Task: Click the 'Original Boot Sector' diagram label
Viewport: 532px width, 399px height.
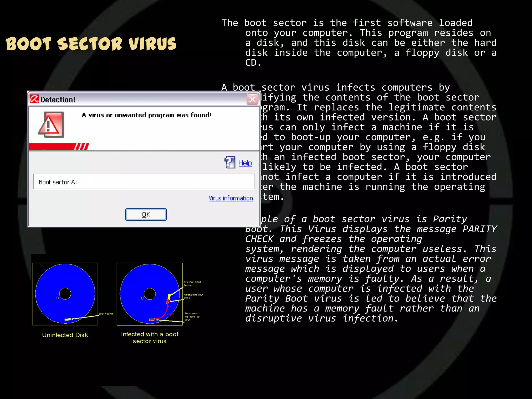Action: (192, 284)
